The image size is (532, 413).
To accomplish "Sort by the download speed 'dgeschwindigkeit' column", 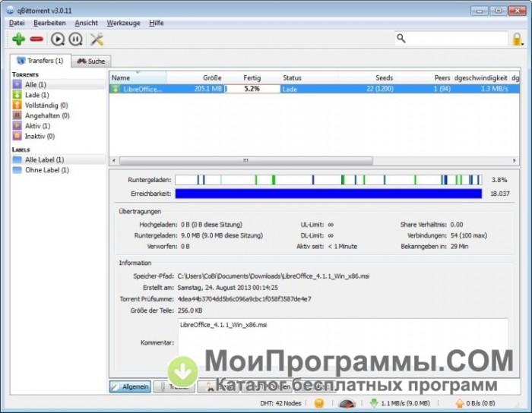I will (x=480, y=78).
